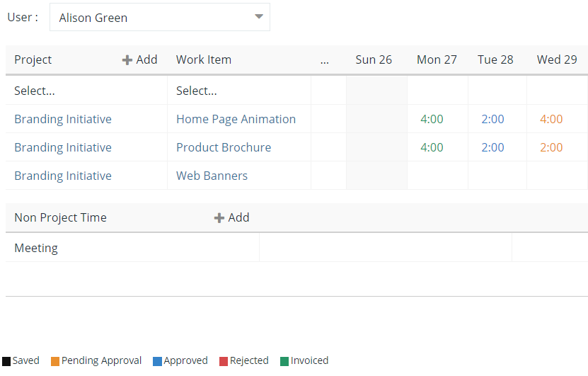Select the 4:00 entry for Monday Home Page Animation

point(432,119)
